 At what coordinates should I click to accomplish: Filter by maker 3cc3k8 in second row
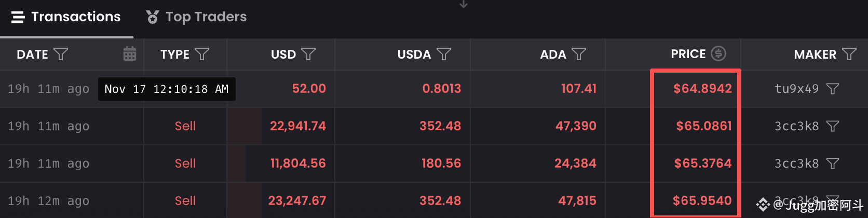(x=833, y=126)
